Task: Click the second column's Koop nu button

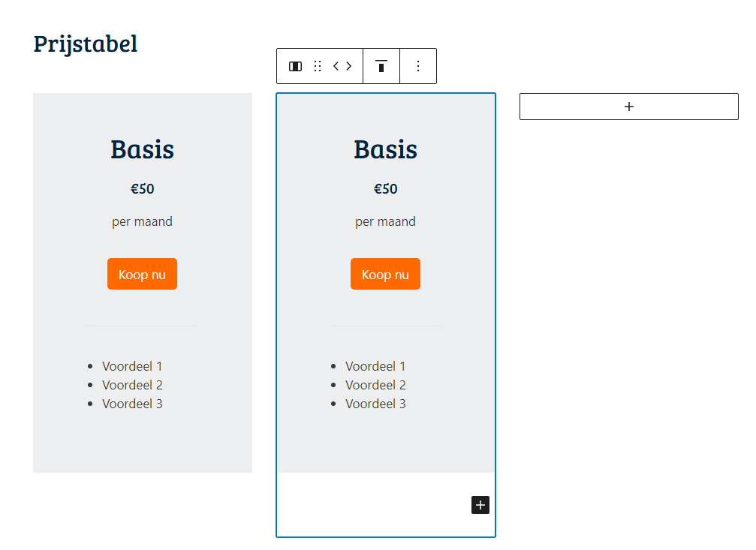Action: (385, 275)
